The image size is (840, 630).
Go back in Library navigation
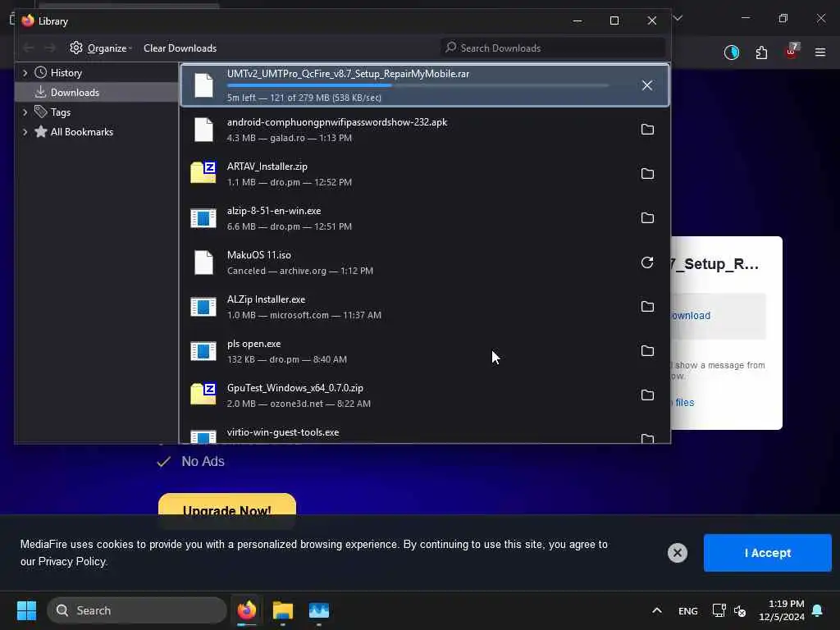pyautogui.click(x=29, y=48)
